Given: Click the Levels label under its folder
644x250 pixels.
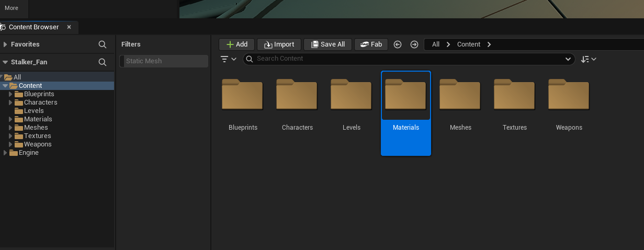Looking at the screenshot, I should click(352, 128).
